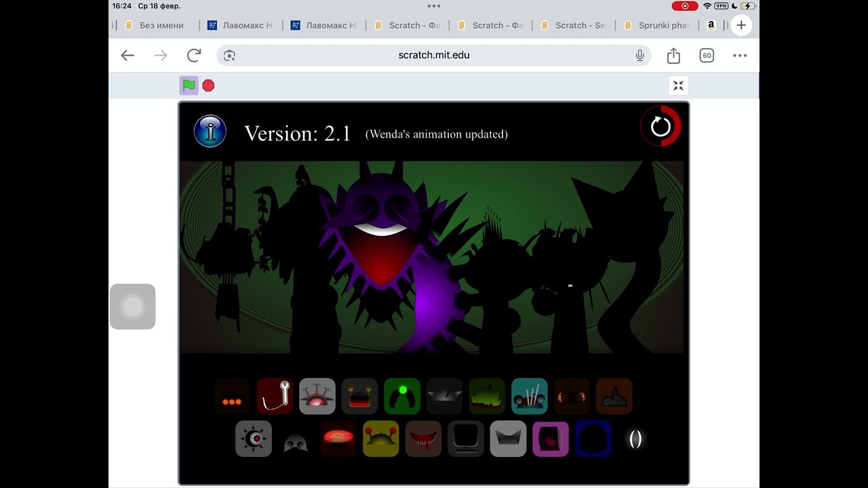Open a new tab with plus button

pyautogui.click(x=741, y=25)
